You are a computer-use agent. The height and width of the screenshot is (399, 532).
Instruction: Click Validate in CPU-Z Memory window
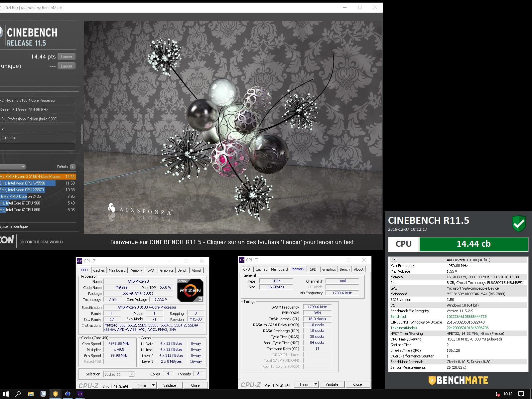tap(332, 384)
